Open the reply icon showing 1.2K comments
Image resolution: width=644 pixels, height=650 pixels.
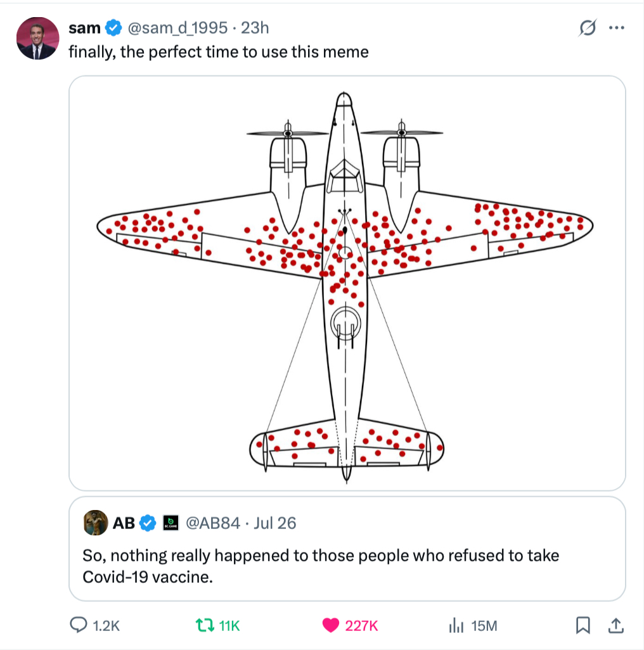[x=79, y=625]
